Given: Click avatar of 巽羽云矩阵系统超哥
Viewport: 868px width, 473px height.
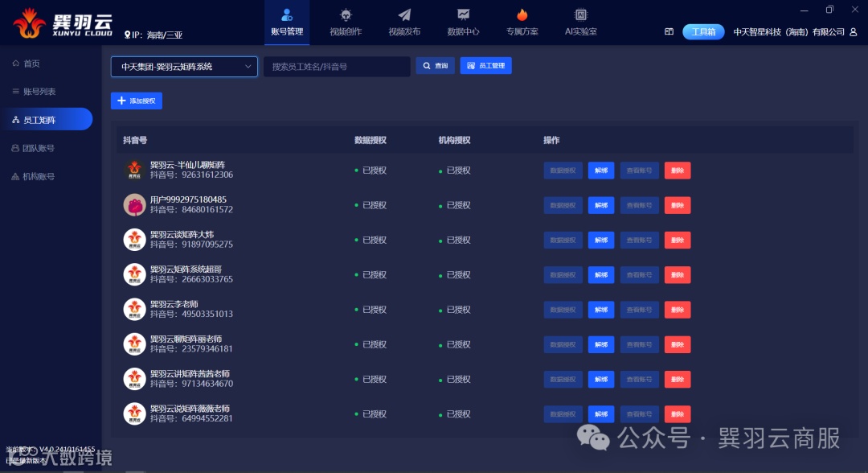Looking at the screenshot, I should pyautogui.click(x=134, y=275).
